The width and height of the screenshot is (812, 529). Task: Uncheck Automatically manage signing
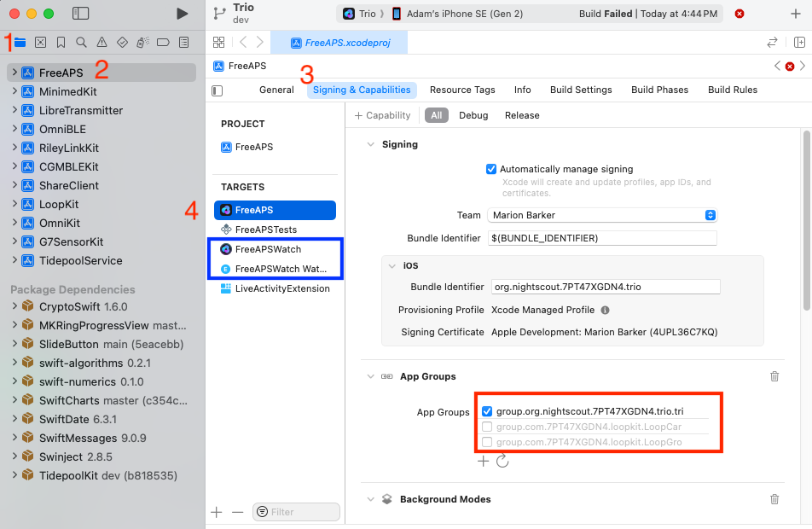[491, 169]
